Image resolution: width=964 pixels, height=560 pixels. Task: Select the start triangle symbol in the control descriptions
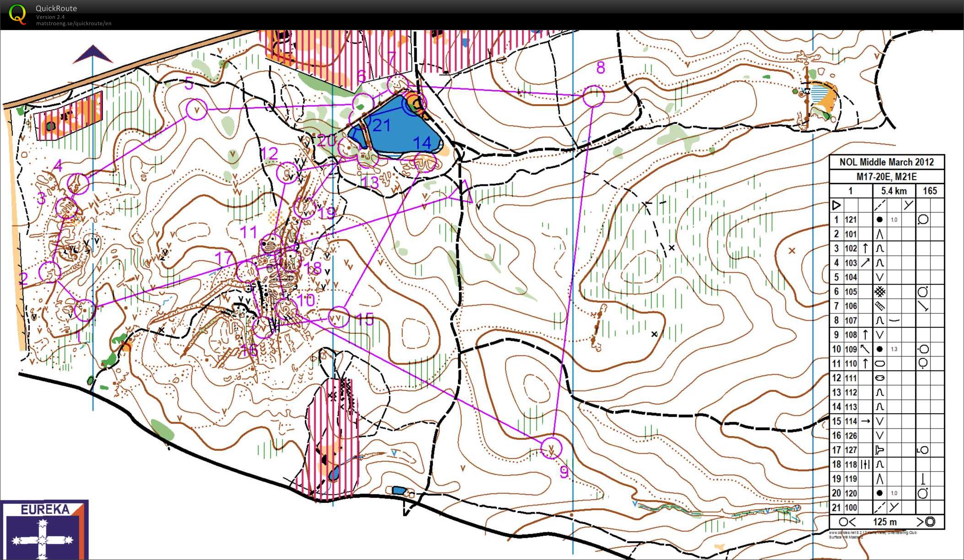(x=836, y=205)
